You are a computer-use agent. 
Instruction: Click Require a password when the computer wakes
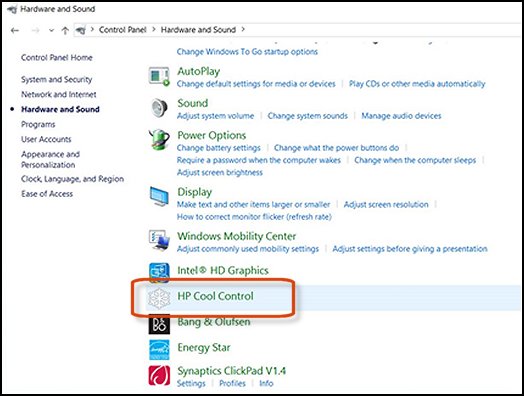259,160
